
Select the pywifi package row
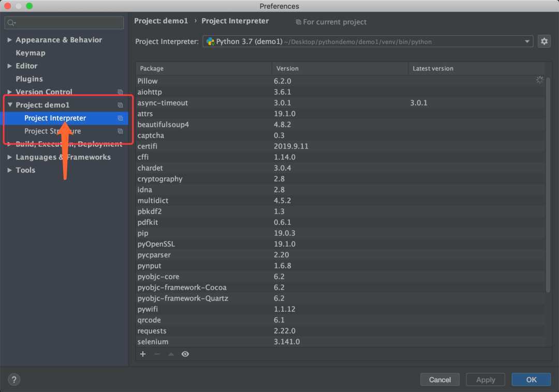tap(340, 309)
